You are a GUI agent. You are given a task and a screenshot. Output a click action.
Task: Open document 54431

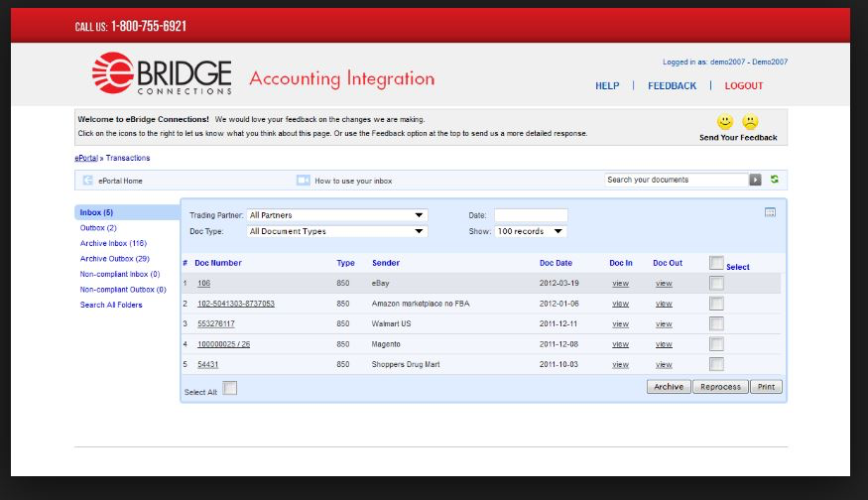[x=207, y=365]
